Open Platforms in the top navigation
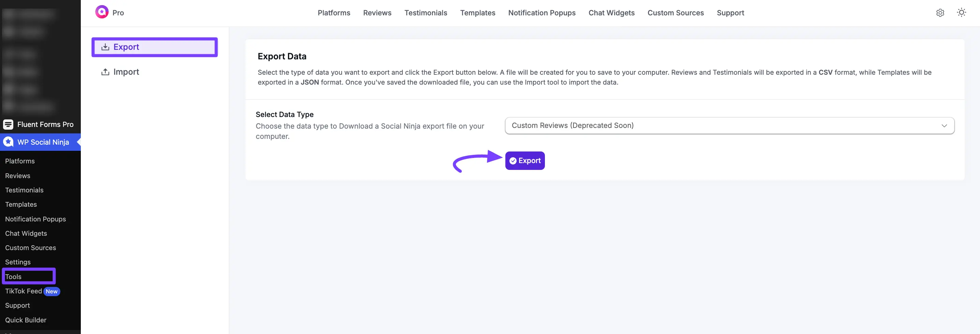This screenshot has width=980, height=334. [333, 13]
